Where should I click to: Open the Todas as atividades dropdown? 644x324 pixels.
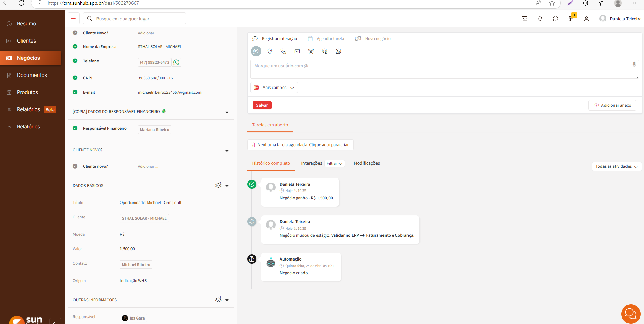[x=616, y=166]
